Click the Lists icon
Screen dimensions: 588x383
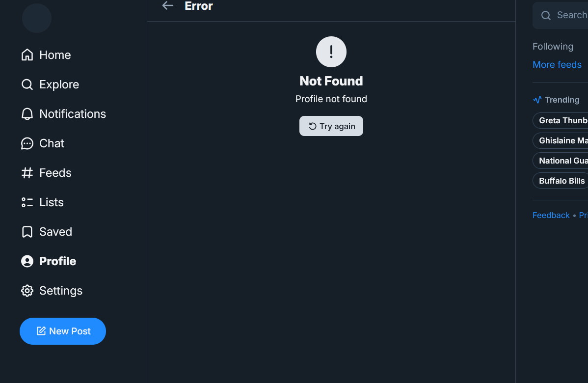[27, 202]
